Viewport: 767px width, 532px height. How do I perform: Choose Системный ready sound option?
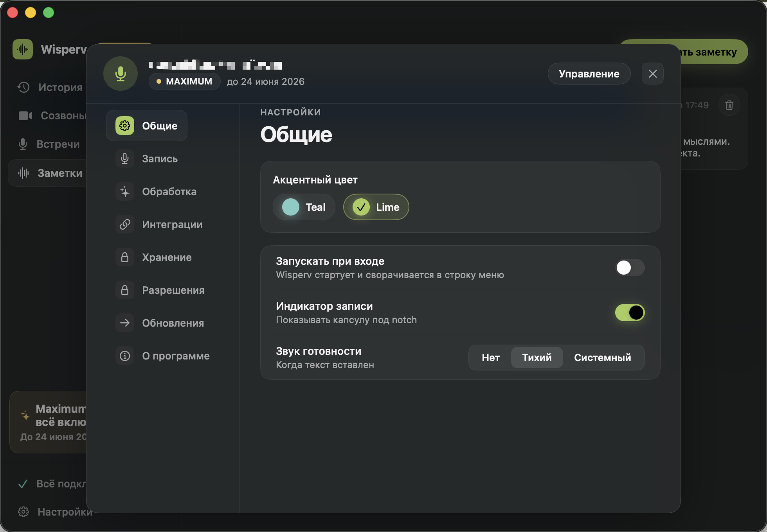click(603, 358)
